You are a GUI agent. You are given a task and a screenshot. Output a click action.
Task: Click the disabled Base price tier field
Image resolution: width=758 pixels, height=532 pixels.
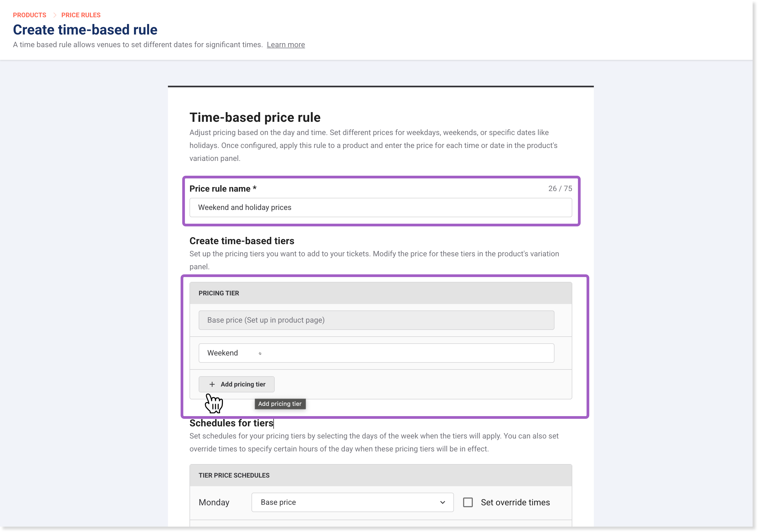(376, 320)
